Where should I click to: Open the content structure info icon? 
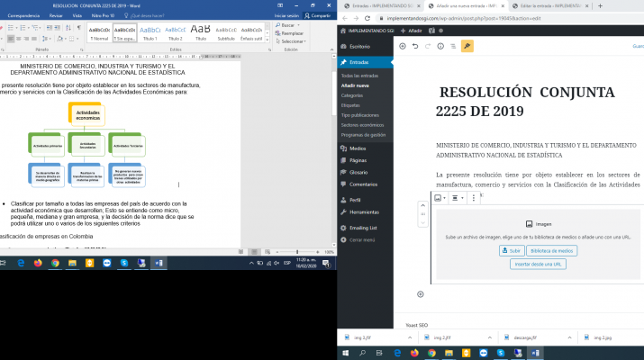tap(440, 45)
